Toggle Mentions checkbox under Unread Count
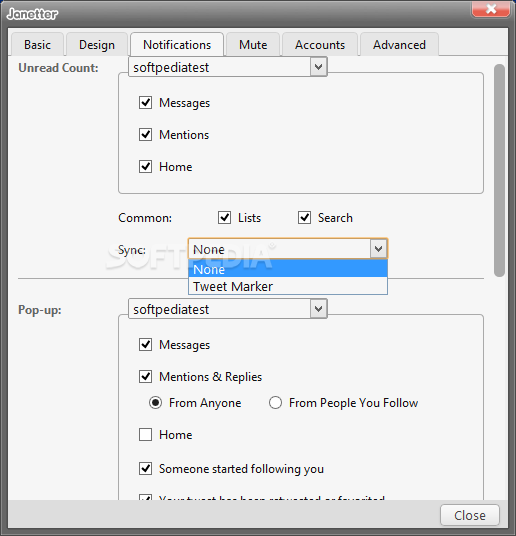This screenshot has height=536, width=516. [x=145, y=135]
